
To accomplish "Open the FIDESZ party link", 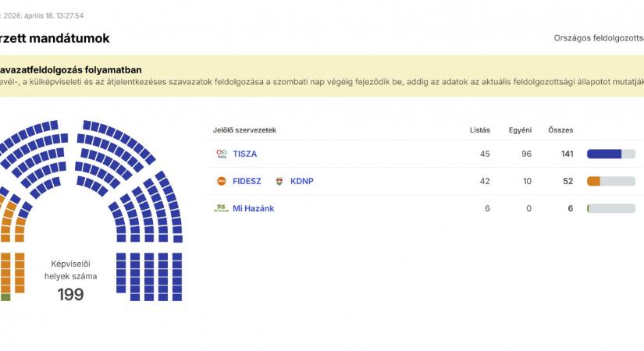I will pyautogui.click(x=247, y=181).
